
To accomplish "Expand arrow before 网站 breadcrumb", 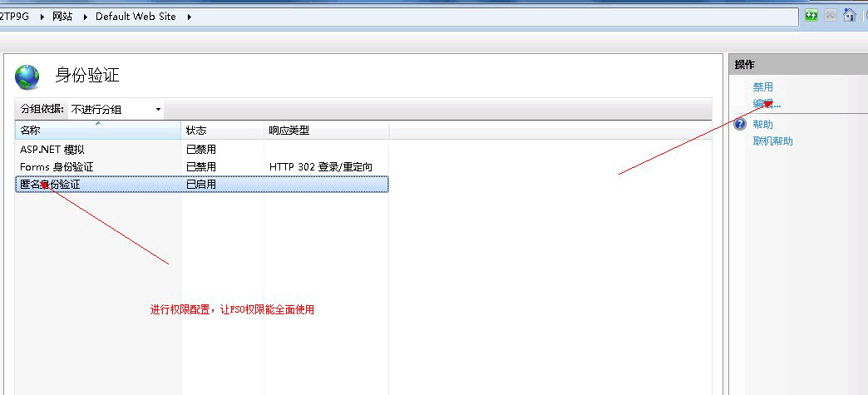I will click(42, 17).
